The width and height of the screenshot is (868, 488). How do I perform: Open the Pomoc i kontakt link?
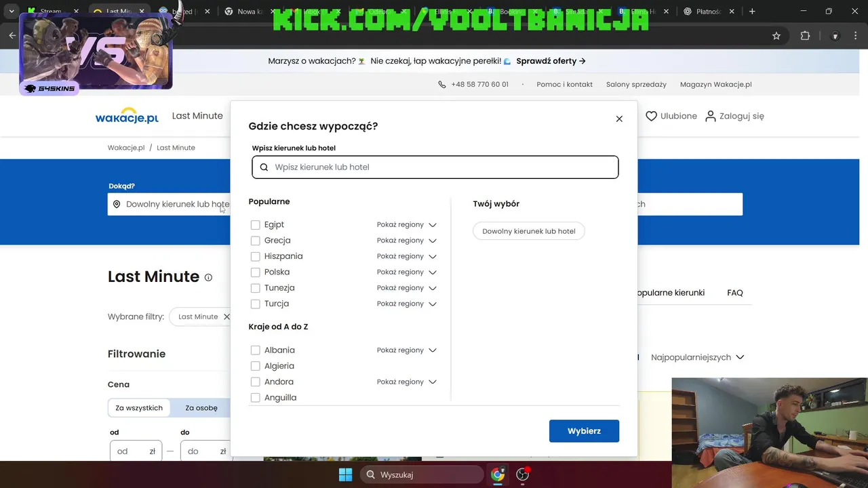[564, 85]
